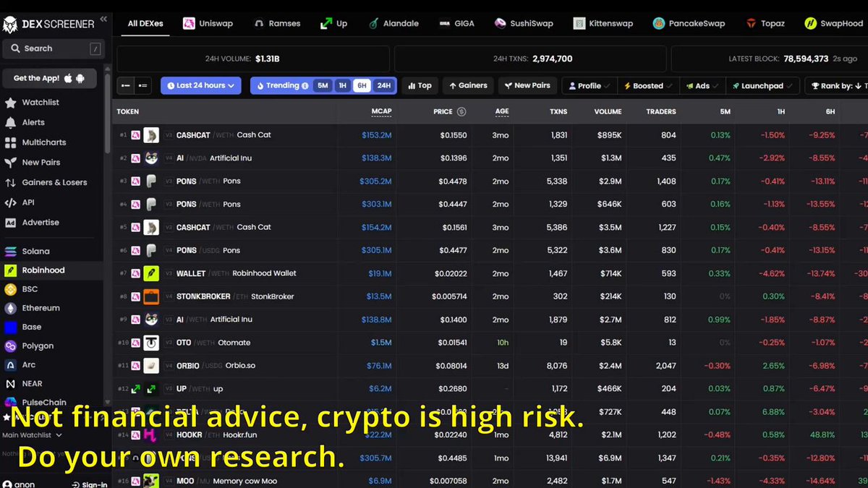Open the Rank by dropdown
Image resolution: width=868 pixels, height=488 pixels.
[x=837, y=86]
